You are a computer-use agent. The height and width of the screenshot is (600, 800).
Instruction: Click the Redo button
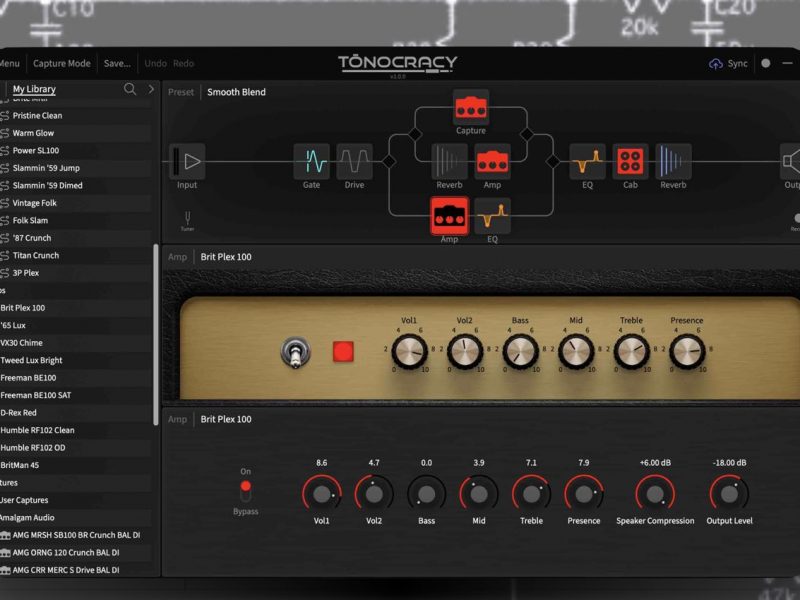coord(184,63)
